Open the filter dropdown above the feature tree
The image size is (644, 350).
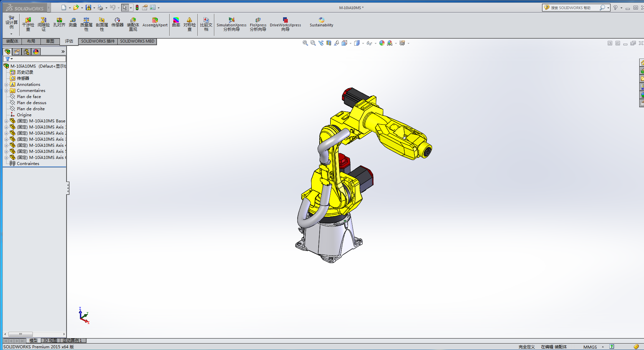11,59
